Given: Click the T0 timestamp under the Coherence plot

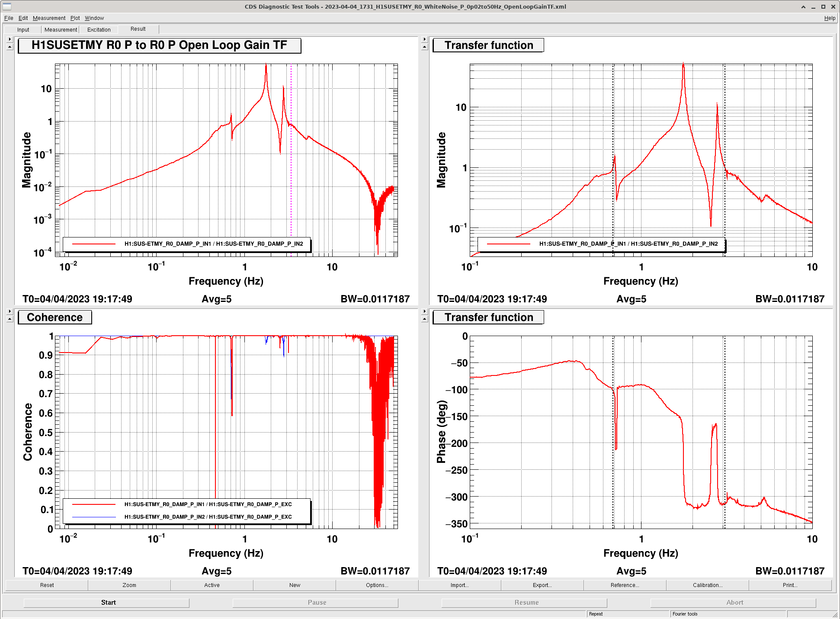Looking at the screenshot, I should point(77,571).
